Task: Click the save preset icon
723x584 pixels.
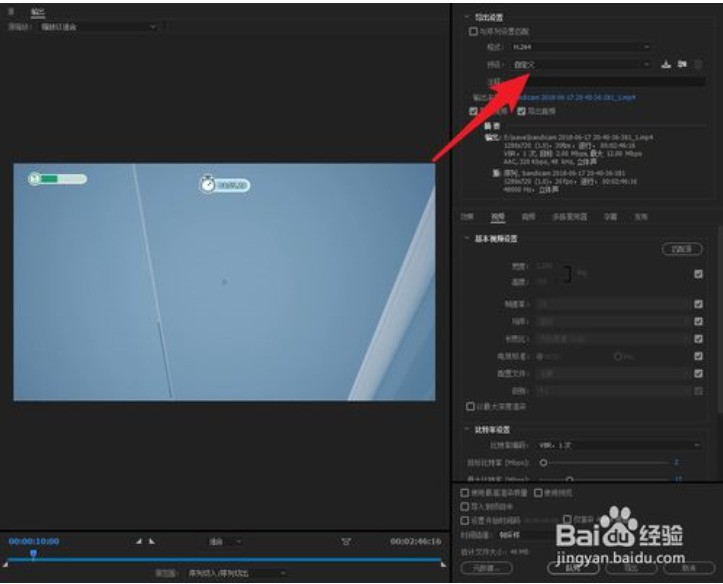Action: pos(667,64)
